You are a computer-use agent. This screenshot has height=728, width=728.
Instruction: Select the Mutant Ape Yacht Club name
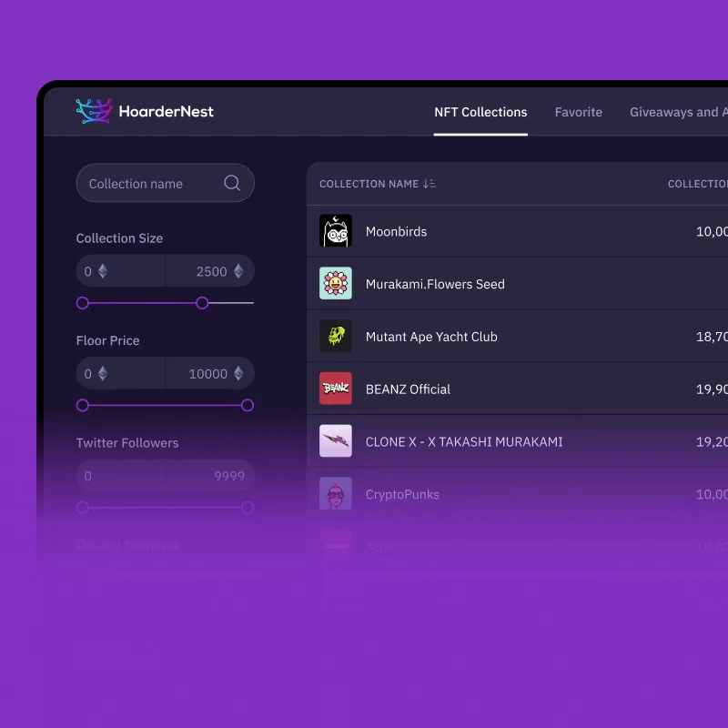tap(431, 337)
